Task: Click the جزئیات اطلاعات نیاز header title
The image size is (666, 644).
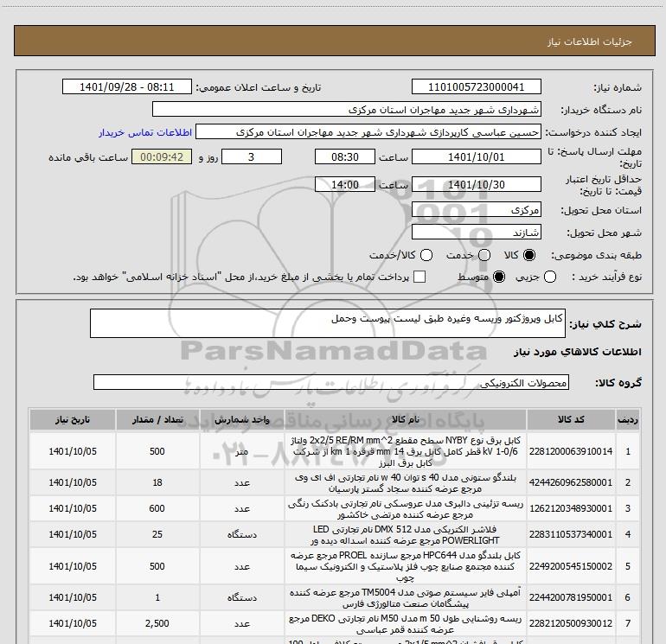Action: click(x=590, y=41)
